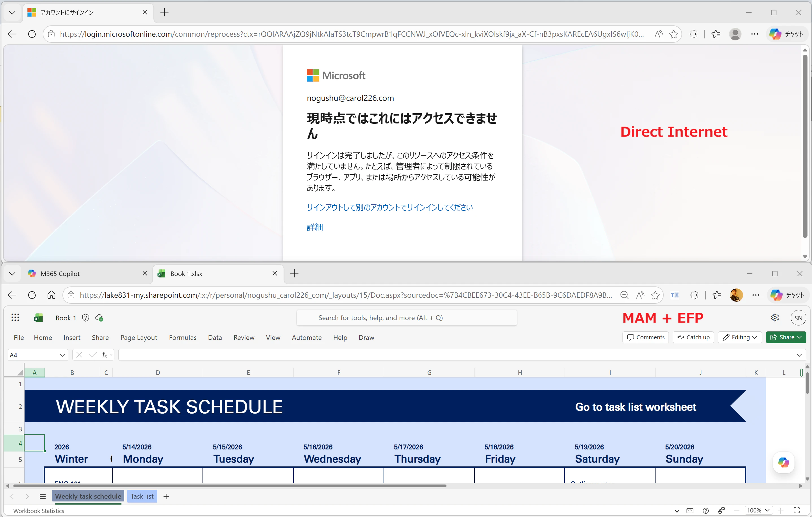
Task: Open the Automate ribbon tab
Action: tap(306, 337)
